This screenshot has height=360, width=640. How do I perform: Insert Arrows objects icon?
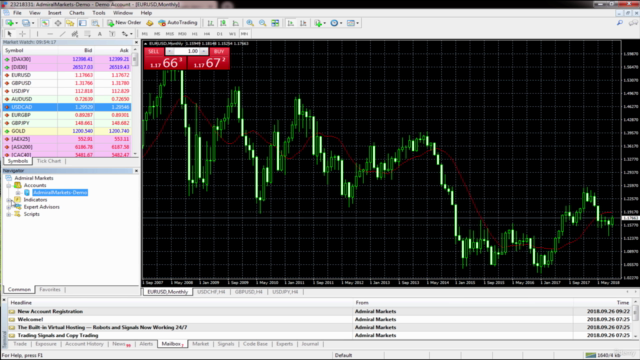click(x=124, y=34)
